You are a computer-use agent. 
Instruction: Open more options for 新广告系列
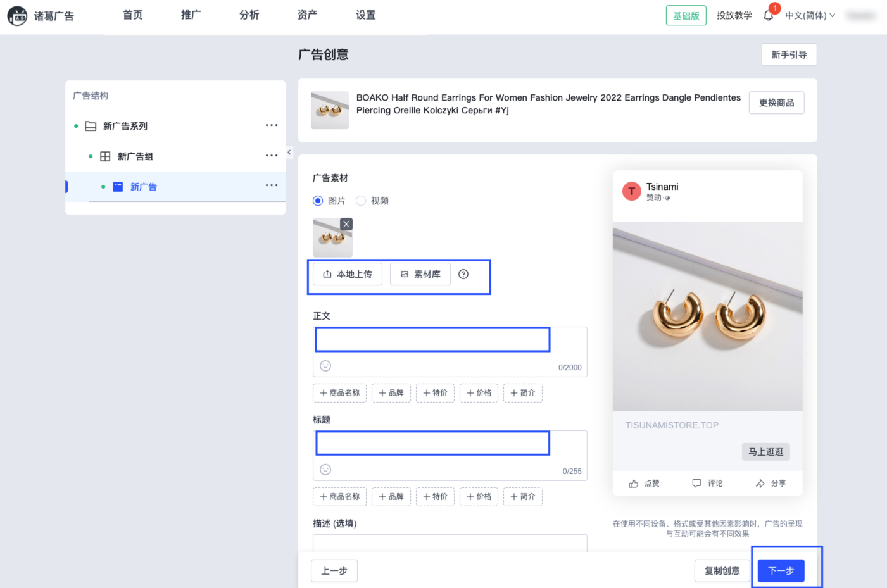pos(272,125)
